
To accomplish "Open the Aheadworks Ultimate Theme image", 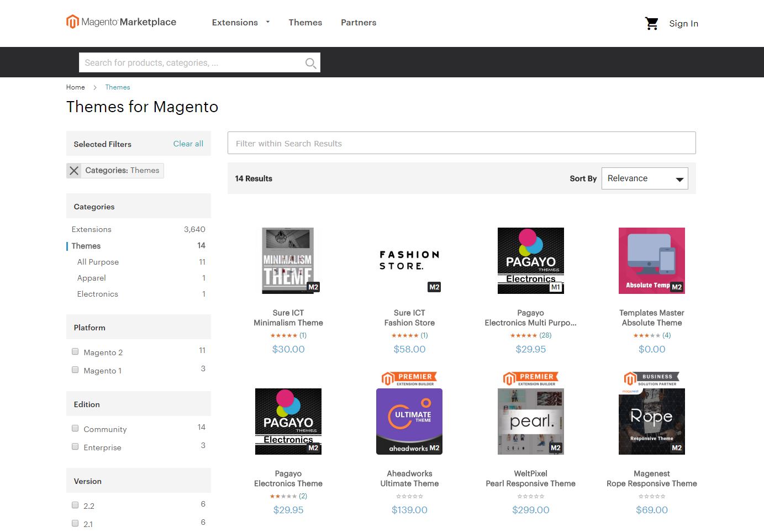I will point(409,422).
